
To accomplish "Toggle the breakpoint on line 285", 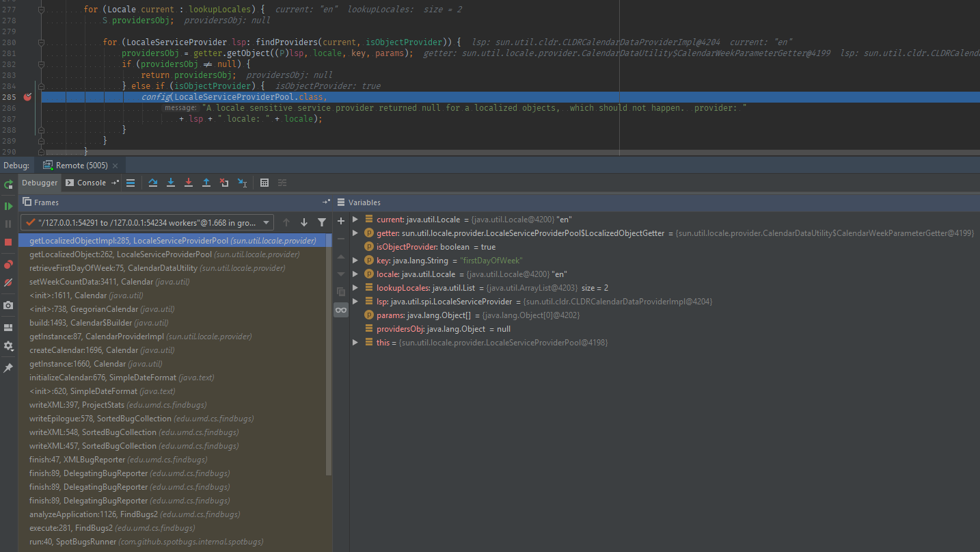I will tap(27, 97).
